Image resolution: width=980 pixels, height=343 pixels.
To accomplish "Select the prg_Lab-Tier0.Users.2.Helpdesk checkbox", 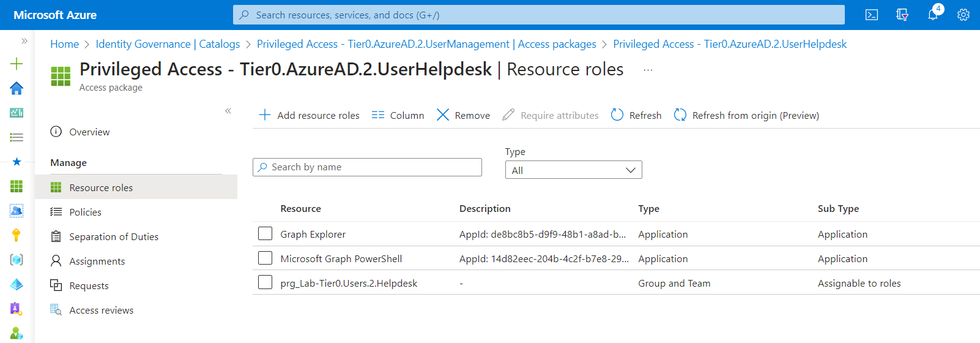I will [265, 283].
